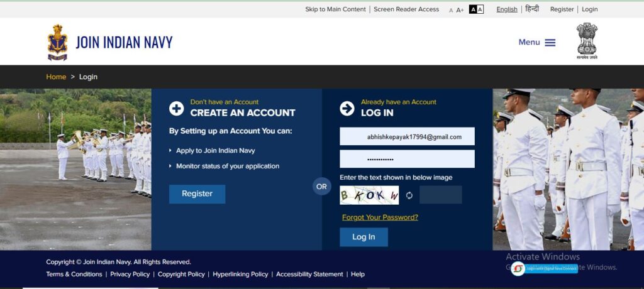
Task: Click the Digital Seva Connect round icon
Action: pyautogui.click(x=518, y=268)
